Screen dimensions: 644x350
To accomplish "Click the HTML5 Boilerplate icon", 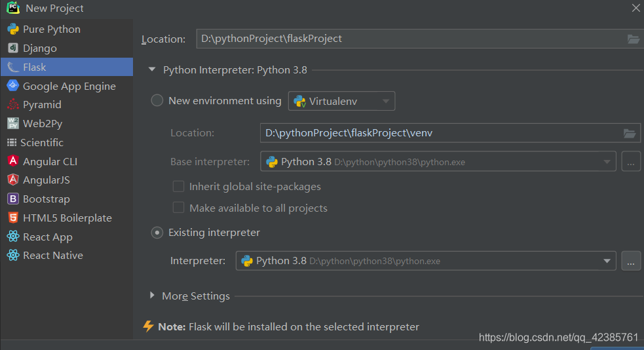I will point(13,218).
